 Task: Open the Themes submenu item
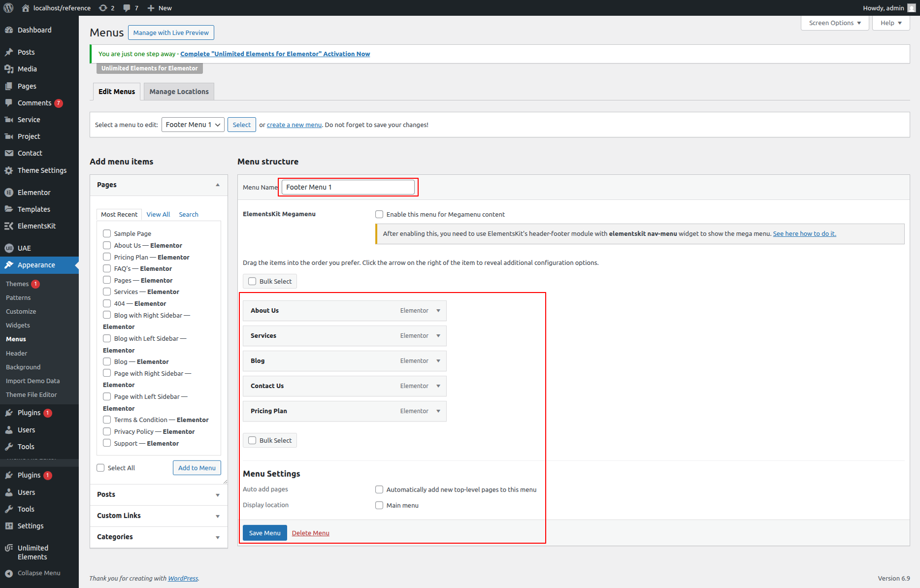pos(17,284)
